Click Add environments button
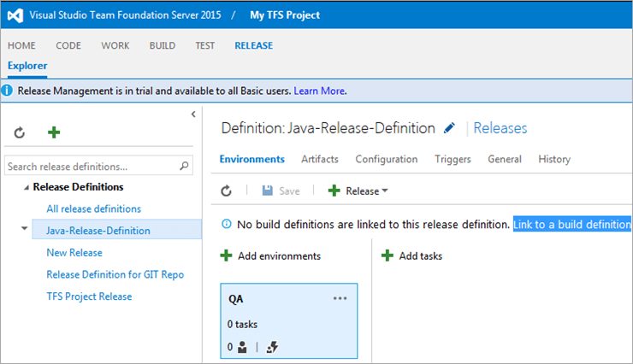Screen dimensions: 633x364 (270, 255)
